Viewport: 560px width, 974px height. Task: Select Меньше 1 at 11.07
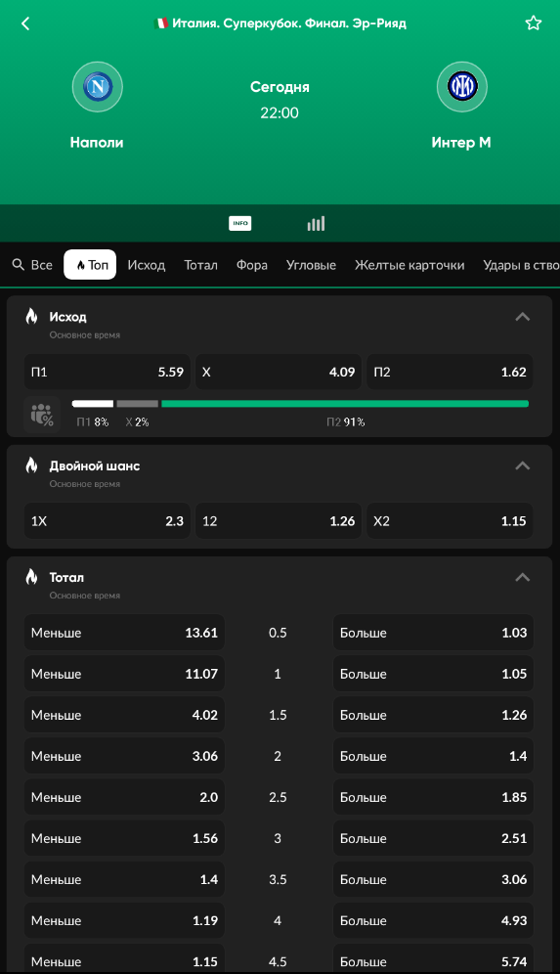point(124,674)
